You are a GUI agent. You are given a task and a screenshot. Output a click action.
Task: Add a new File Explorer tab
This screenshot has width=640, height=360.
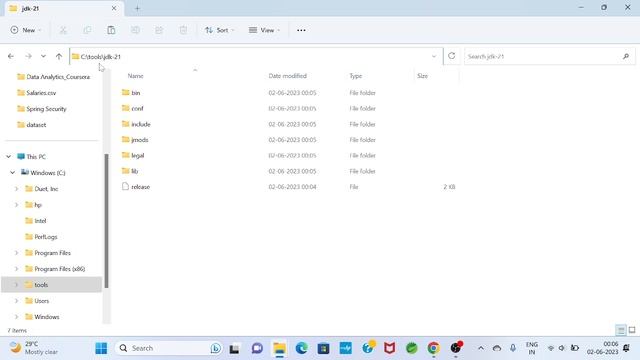tap(137, 8)
